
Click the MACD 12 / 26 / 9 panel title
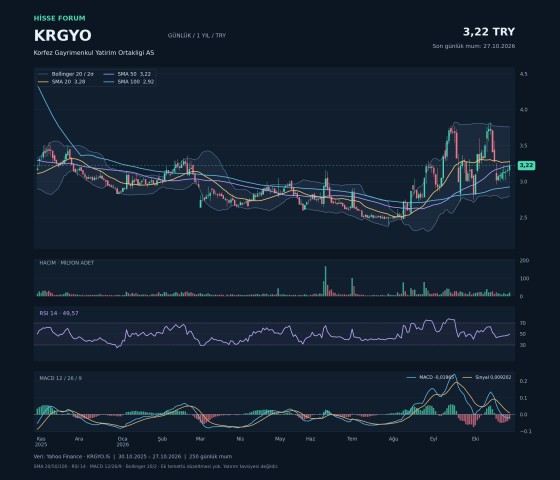[x=61, y=378]
